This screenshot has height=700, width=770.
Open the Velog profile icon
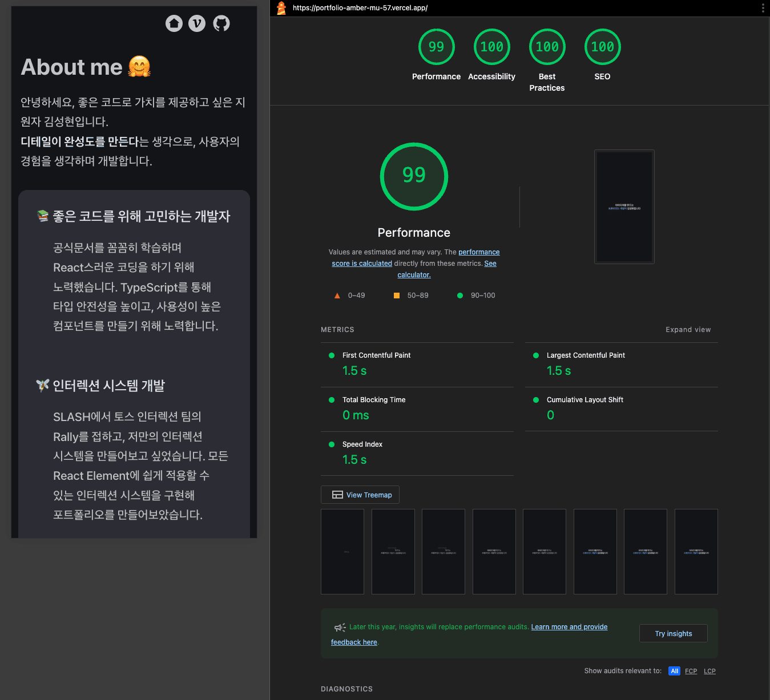point(197,23)
